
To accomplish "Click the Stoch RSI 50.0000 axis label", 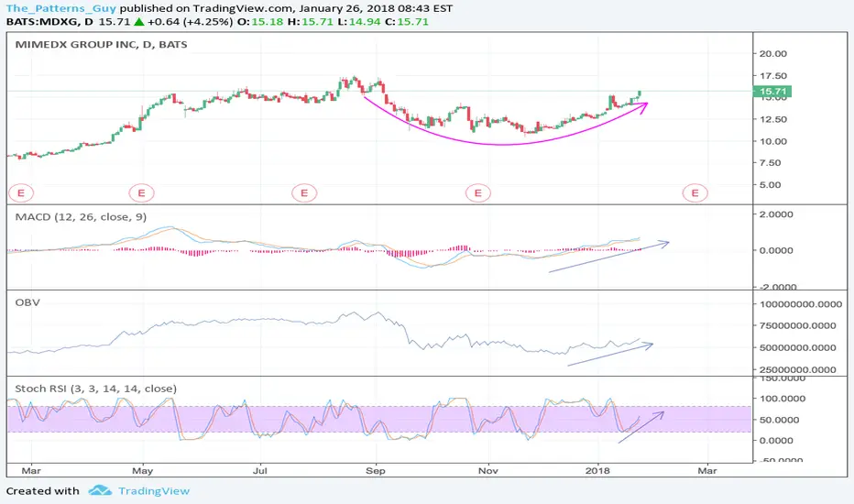I will pos(780,420).
